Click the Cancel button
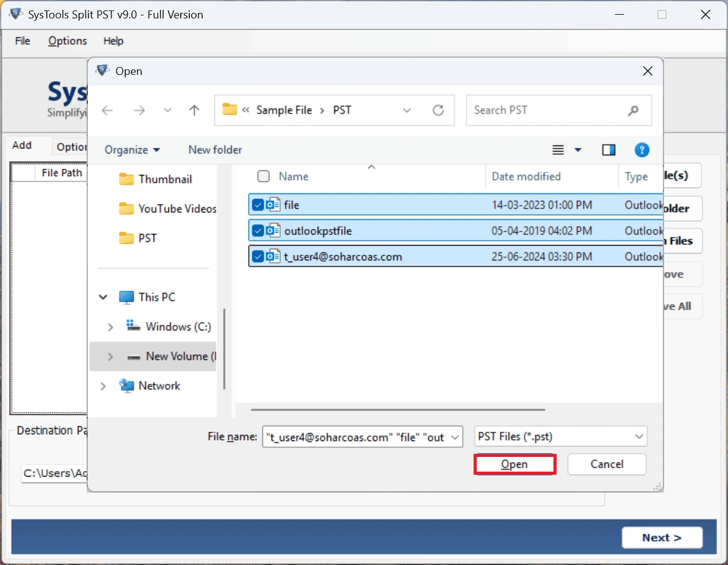Screen dimensions: 728x565 [606, 464]
